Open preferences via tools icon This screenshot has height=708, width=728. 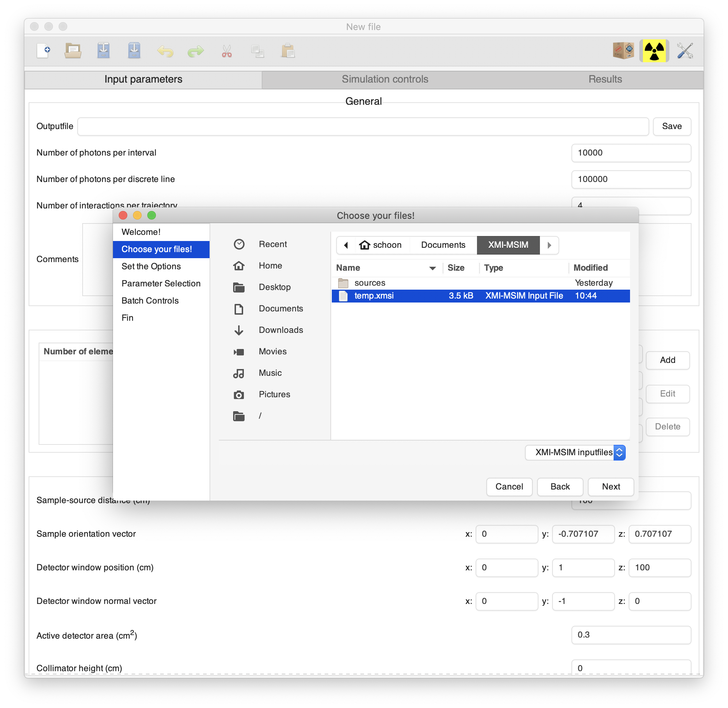pos(684,50)
